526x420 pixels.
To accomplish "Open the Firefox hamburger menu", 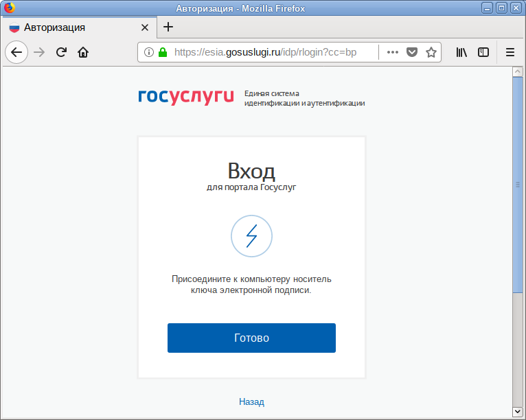I will point(510,52).
